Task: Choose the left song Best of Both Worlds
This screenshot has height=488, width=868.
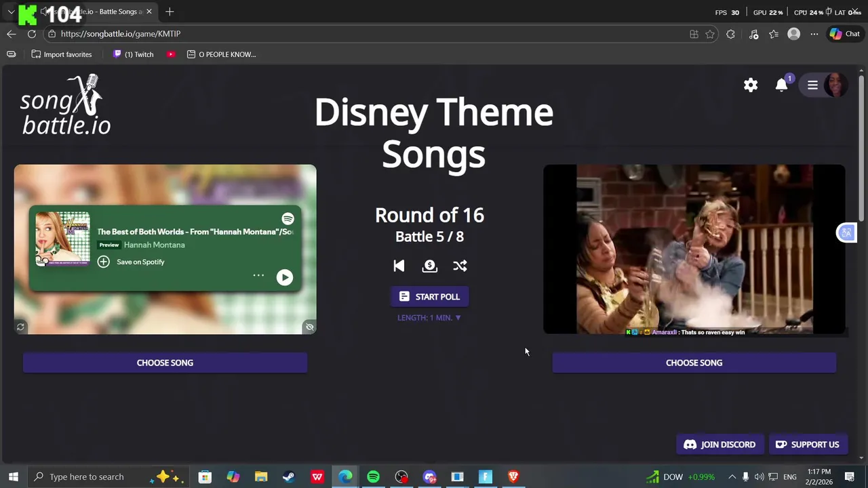Action: point(165,363)
